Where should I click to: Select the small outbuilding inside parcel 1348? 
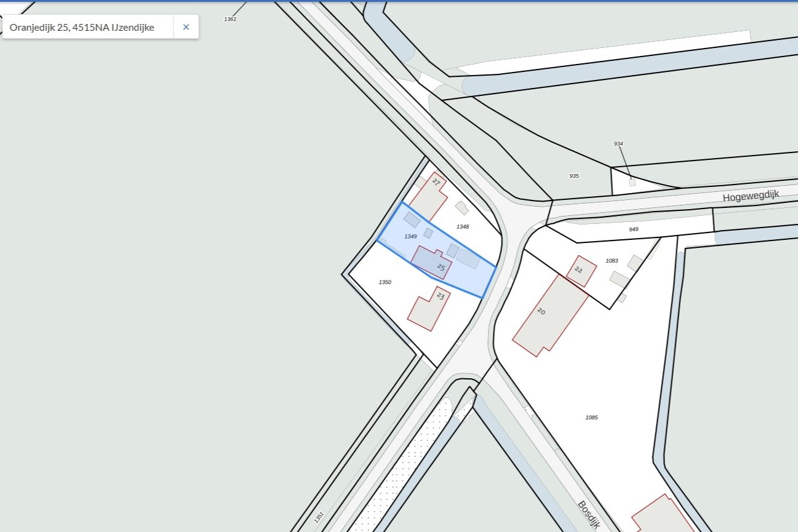461,208
